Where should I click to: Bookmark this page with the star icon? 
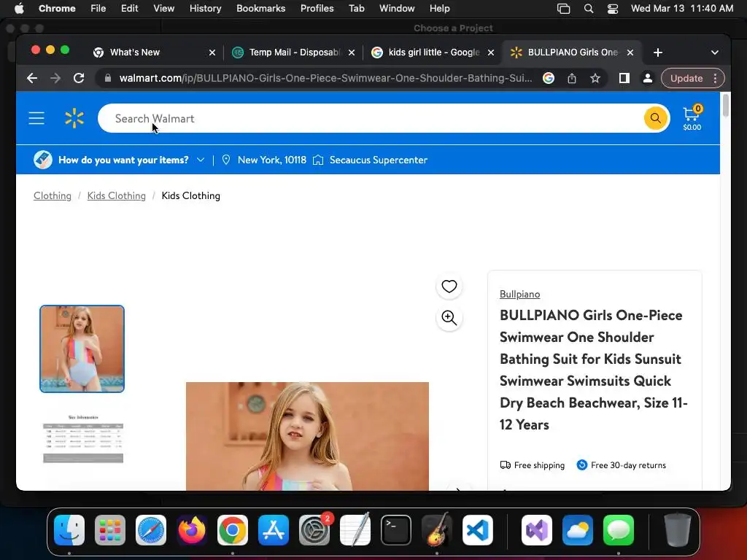pos(595,78)
